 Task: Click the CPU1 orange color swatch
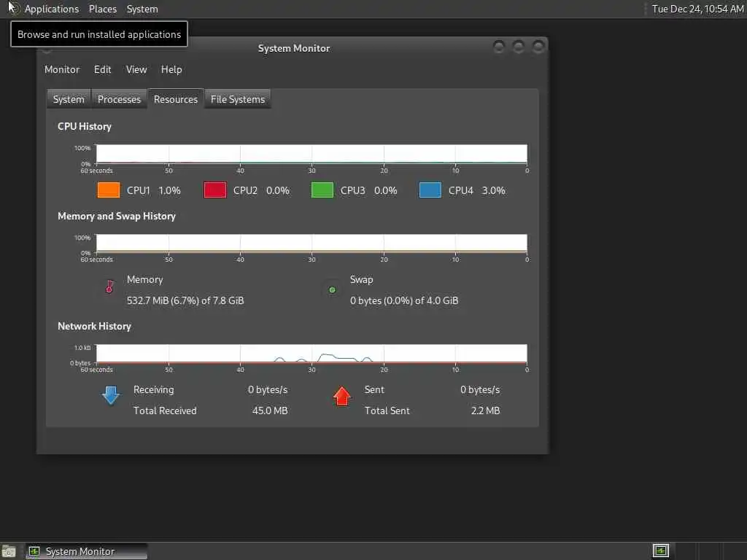click(x=108, y=190)
